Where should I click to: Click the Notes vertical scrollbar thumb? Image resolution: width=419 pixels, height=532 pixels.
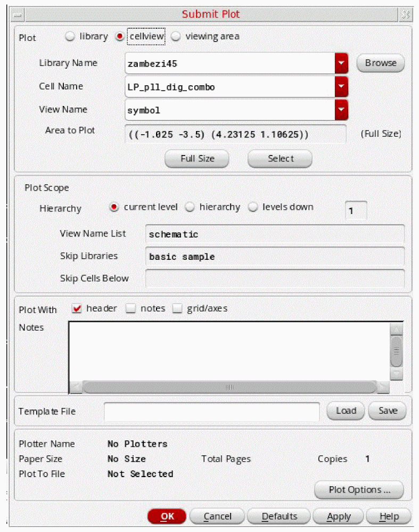click(x=396, y=351)
